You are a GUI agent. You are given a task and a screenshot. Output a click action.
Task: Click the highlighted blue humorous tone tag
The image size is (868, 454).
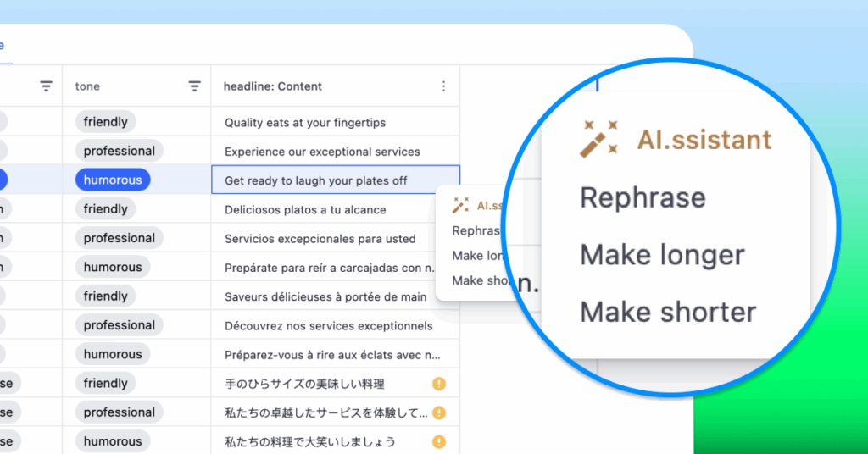click(112, 180)
